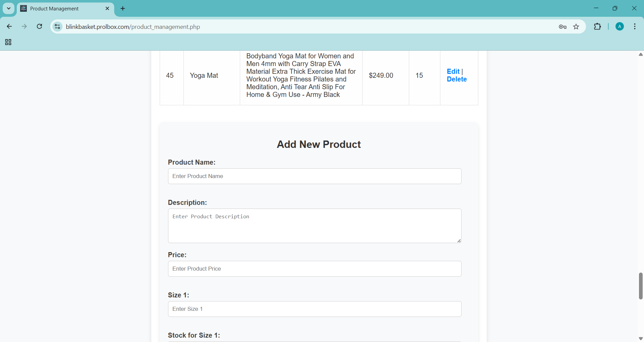Open the saved passwords key icon
644x342 pixels.
pos(562,27)
